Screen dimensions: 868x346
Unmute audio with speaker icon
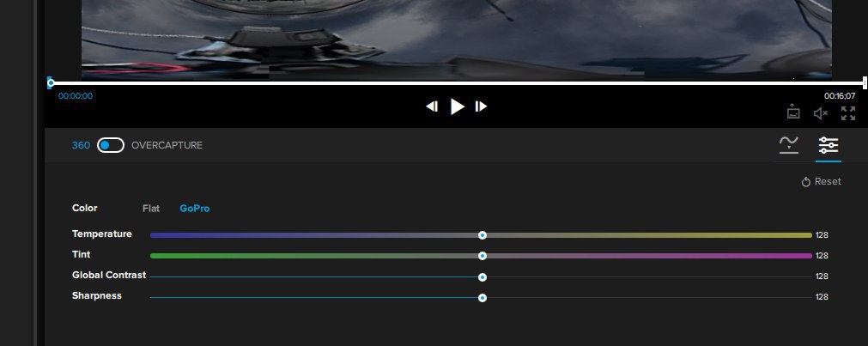coord(821,113)
